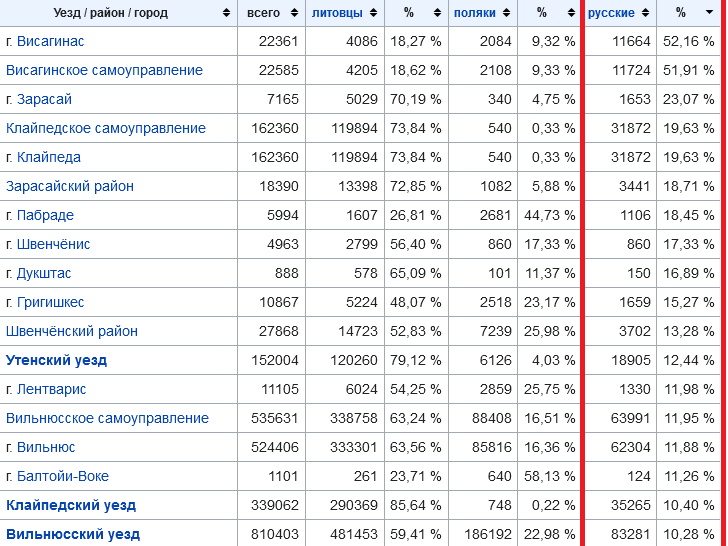This screenshot has height=546, width=728.
Task: Open the русские header link
Action: tap(611, 13)
